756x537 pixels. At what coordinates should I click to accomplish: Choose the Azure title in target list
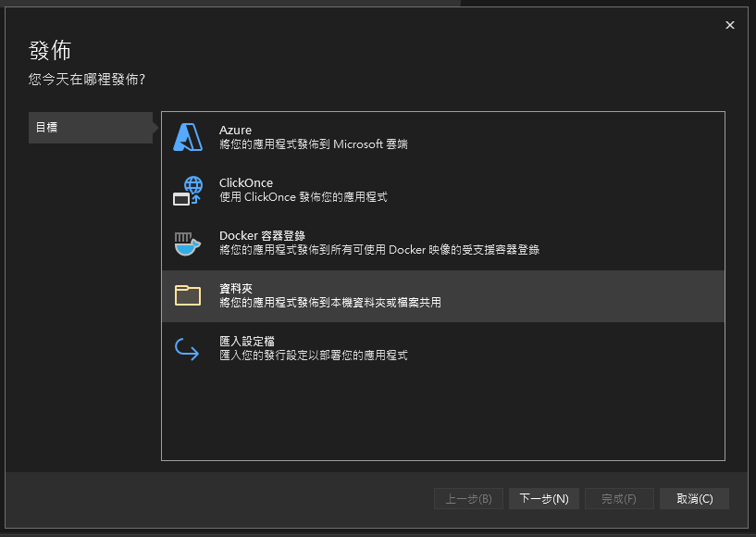pos(235,131)
